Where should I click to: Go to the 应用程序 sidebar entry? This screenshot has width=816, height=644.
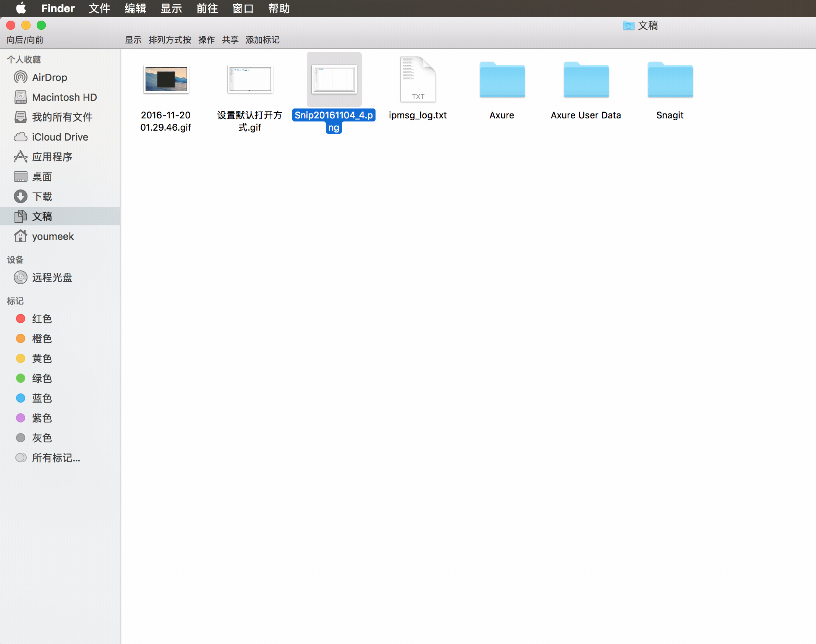(x=52, y=157)
